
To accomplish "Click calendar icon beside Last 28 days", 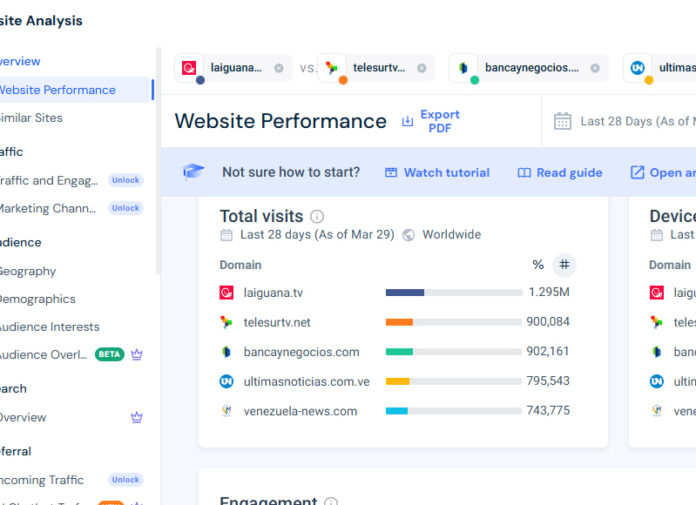I will point(226,235).
